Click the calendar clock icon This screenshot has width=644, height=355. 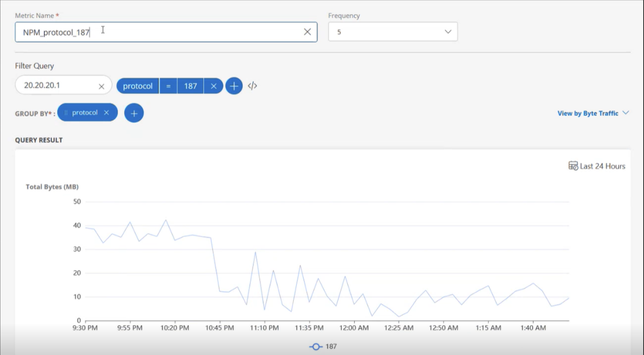pos(573,166)
